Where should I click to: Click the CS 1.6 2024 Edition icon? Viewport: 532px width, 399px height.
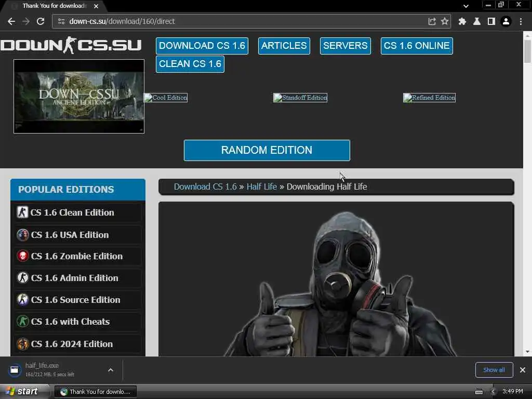23,344
